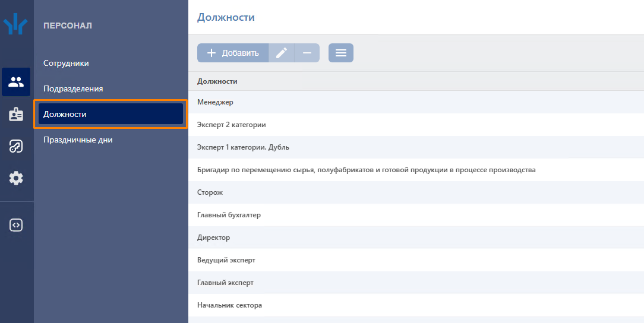
Task: Click the minus delete icon
Action: [x=307, y=53]
